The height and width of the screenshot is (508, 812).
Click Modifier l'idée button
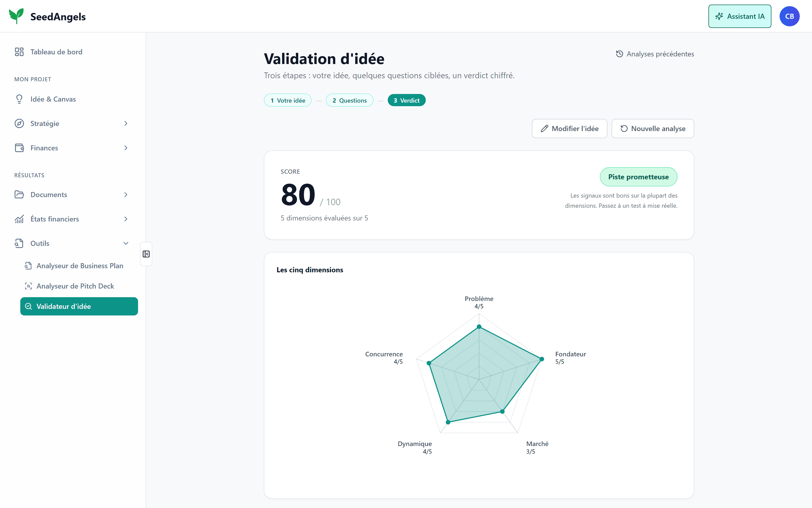569,128
